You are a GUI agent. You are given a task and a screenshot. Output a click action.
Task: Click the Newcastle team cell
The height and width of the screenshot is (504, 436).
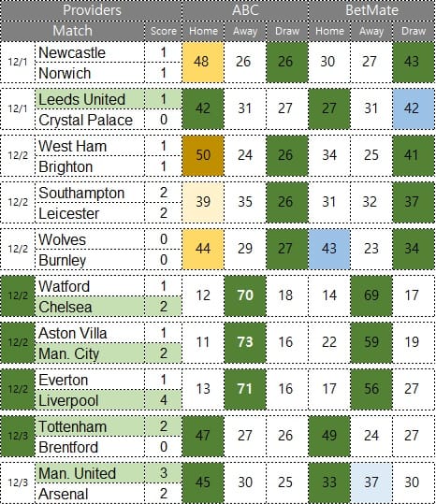(90, 52)
